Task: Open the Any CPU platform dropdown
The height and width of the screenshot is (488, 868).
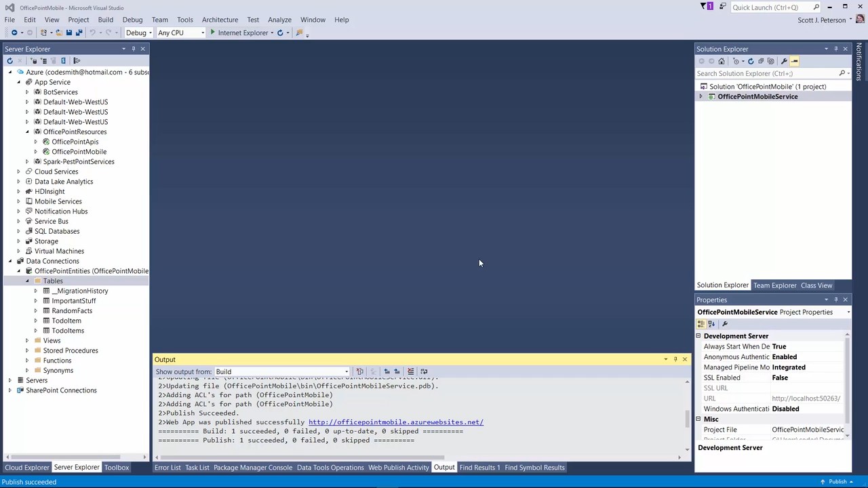Action: click(180, 33)
